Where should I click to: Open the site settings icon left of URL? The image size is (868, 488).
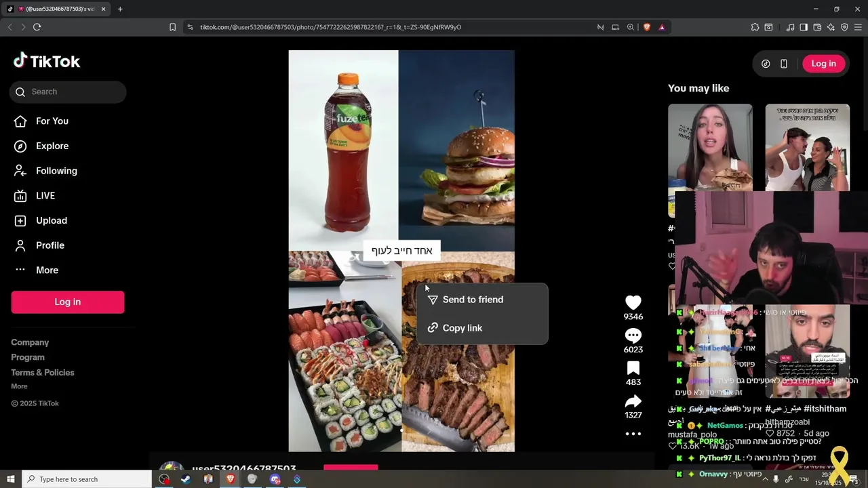click(190, 27)
